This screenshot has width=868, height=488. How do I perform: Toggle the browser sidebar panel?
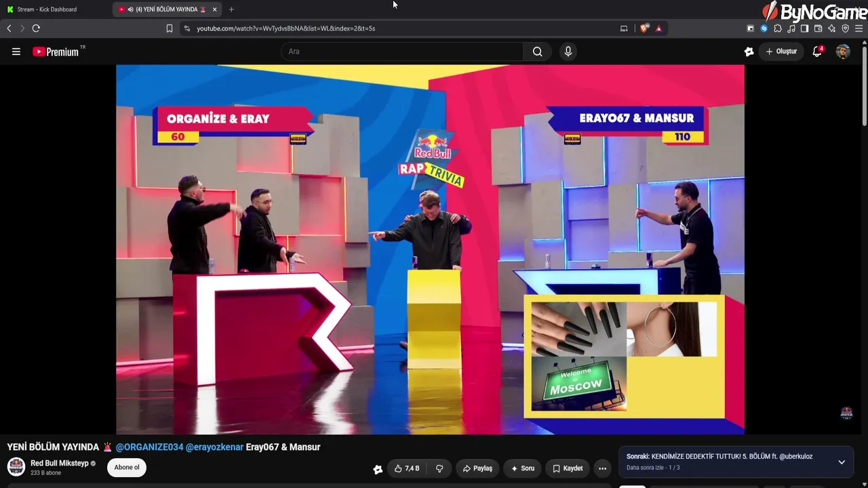pos(804,28)
